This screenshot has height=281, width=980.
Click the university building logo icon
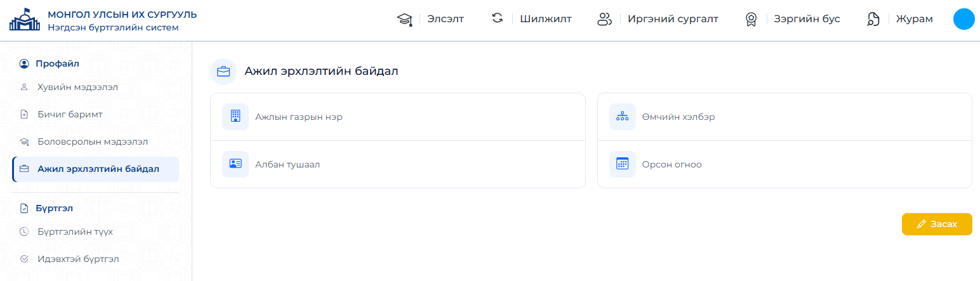24,20
